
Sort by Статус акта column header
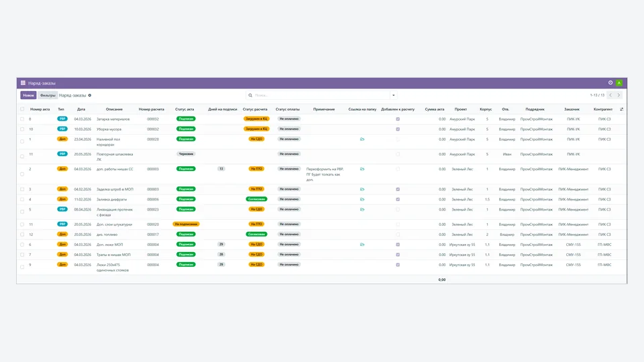[184, 109]
